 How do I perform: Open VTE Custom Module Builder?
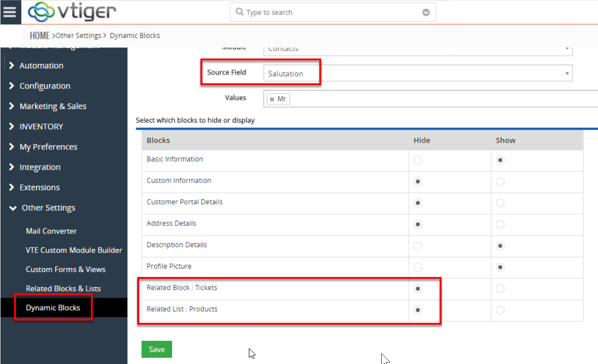coord(74,250)
